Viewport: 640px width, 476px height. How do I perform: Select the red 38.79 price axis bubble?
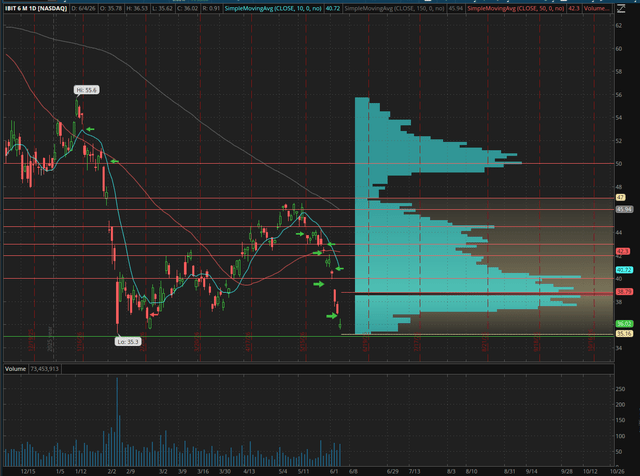(624, 291)
